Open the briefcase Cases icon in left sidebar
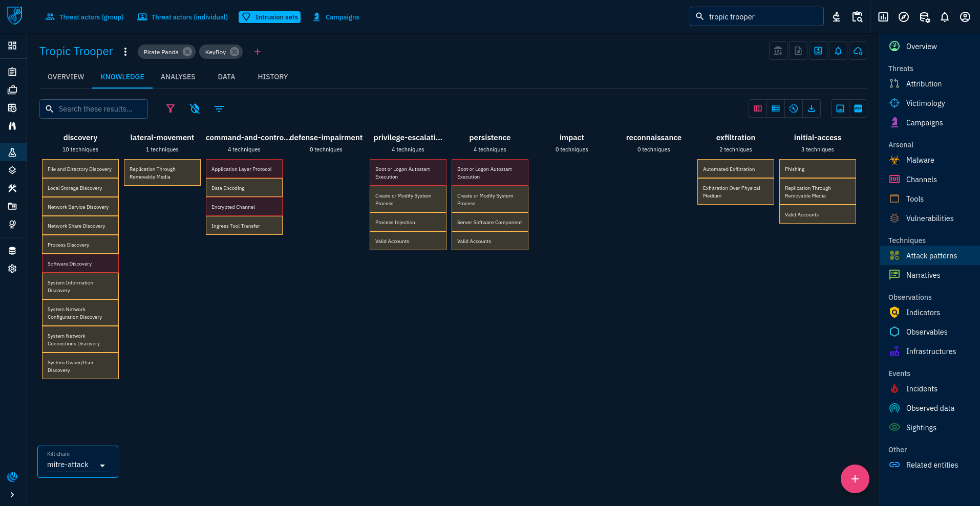 [x=12, y=90]
